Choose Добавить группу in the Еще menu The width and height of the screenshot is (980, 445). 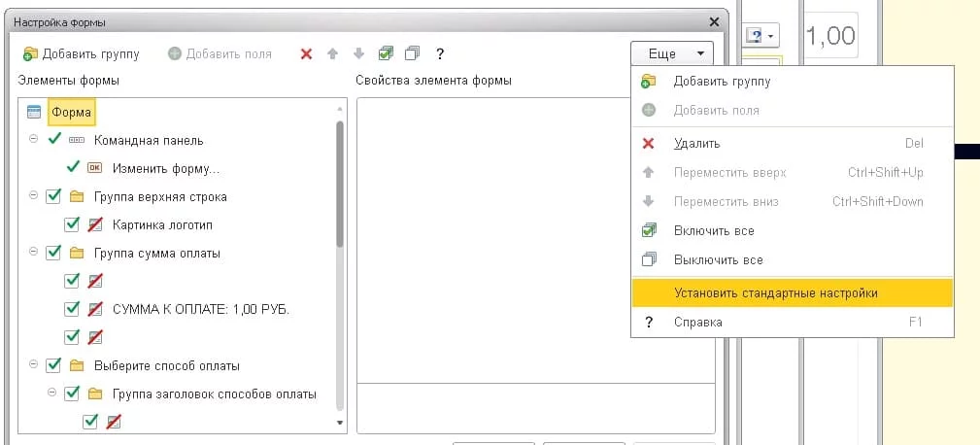click(792, 82)
